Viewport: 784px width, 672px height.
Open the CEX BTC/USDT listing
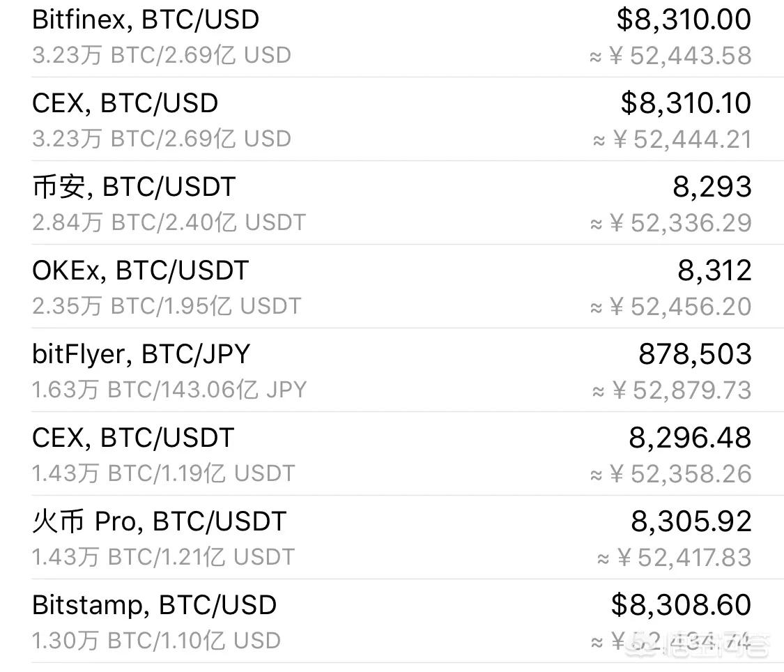click(133, 438)
